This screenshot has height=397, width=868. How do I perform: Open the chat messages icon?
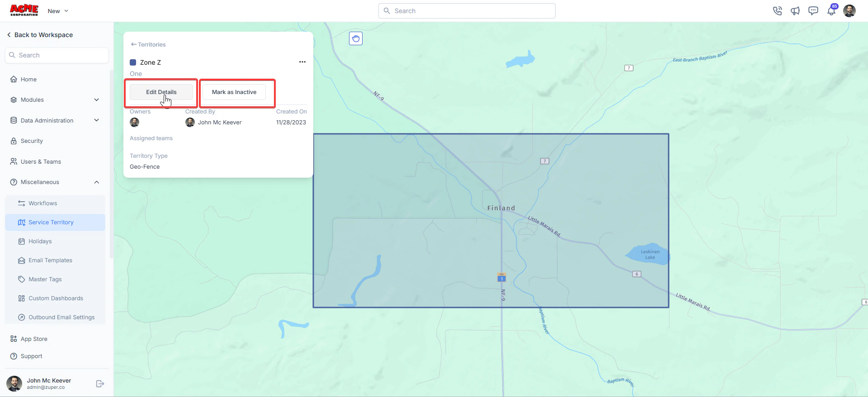[813, 11]
